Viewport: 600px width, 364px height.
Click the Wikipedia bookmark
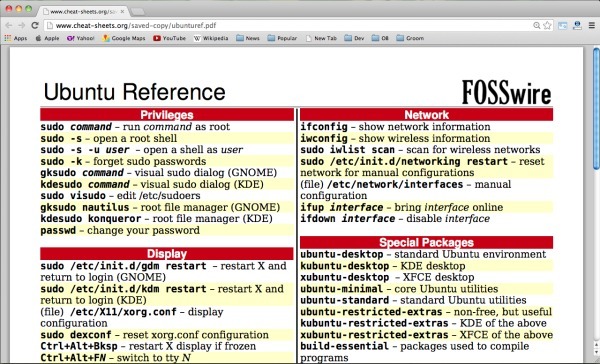coord(211,38)
